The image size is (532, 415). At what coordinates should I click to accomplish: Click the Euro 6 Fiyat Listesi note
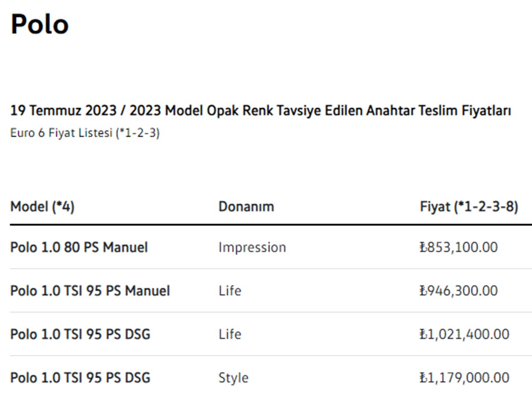(x=85, y=133)
